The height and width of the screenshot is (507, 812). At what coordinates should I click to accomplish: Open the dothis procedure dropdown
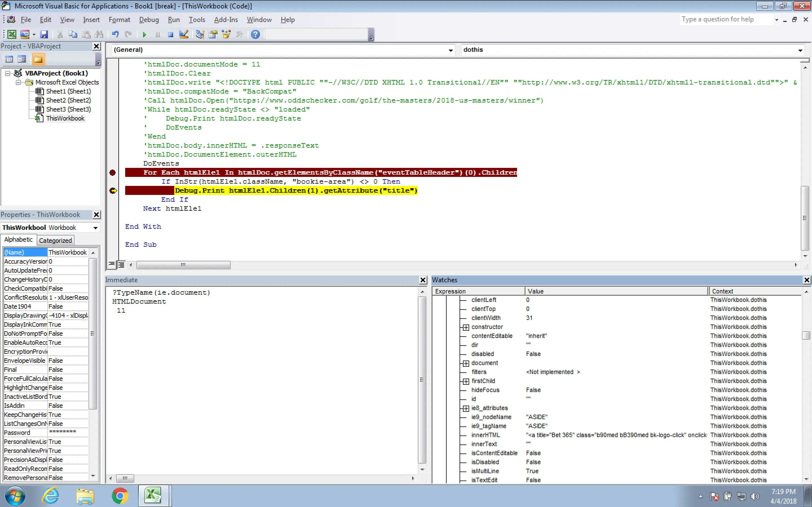[x=800, y=50]
